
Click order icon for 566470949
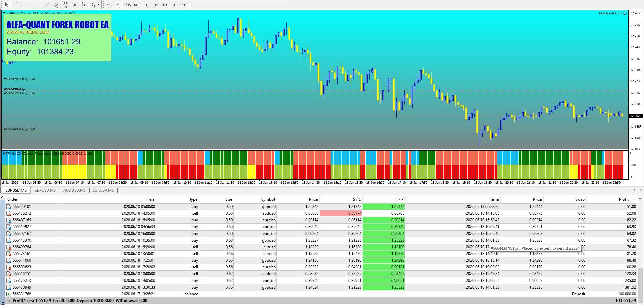pos(9,287)
